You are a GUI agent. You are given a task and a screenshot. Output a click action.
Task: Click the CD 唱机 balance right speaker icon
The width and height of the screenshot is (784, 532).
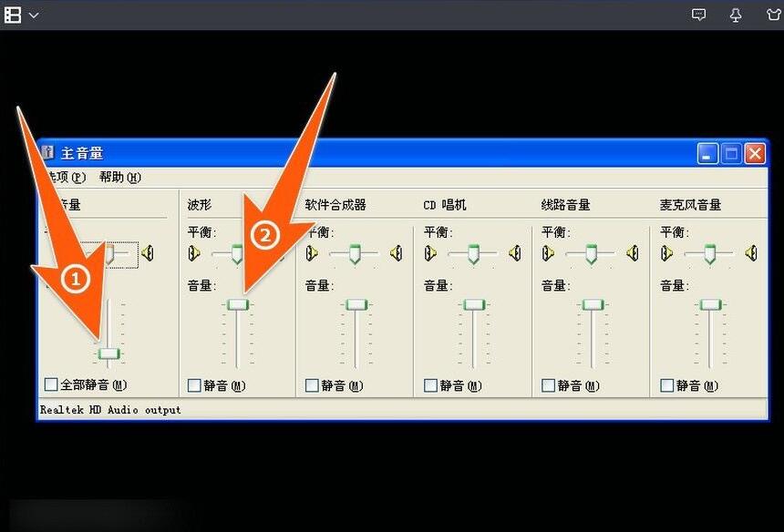coord(515,253)
